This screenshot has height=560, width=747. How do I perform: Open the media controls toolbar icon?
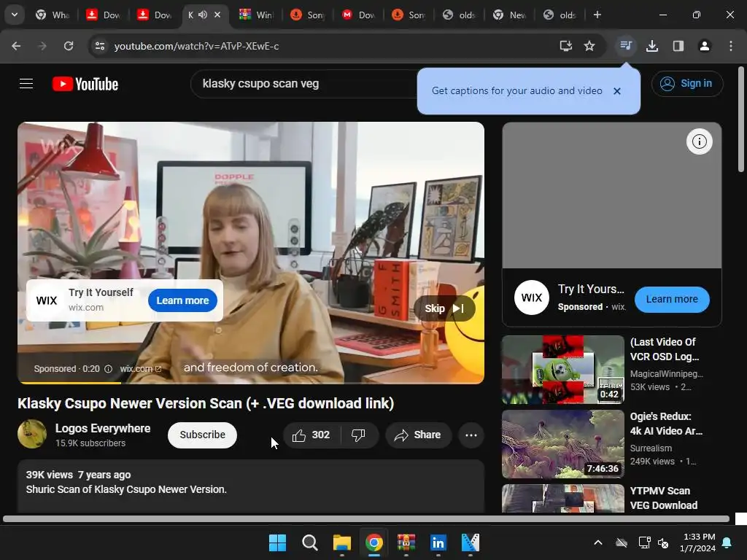click(x=625, y=46)
